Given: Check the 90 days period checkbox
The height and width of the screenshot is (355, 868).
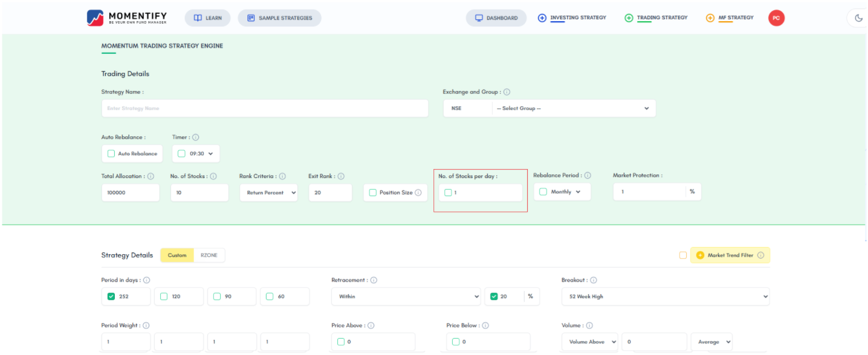Looking at the screenshot, I should [x=217, y=296].
